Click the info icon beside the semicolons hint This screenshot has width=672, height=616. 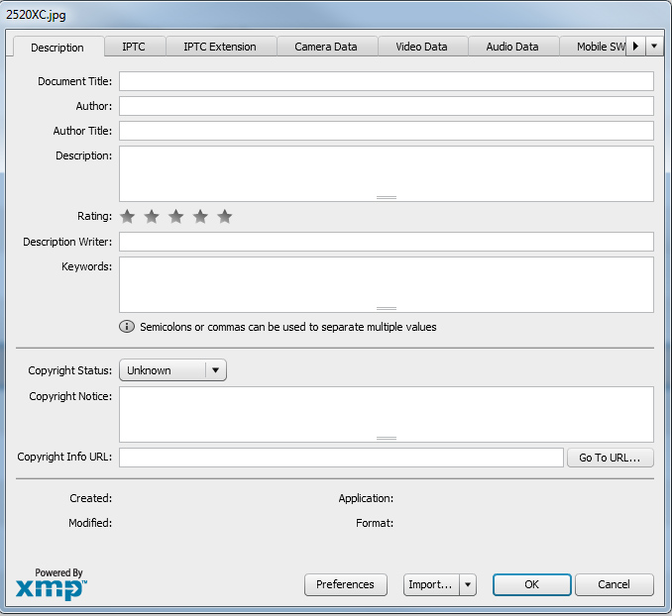(x=127, y=327)
